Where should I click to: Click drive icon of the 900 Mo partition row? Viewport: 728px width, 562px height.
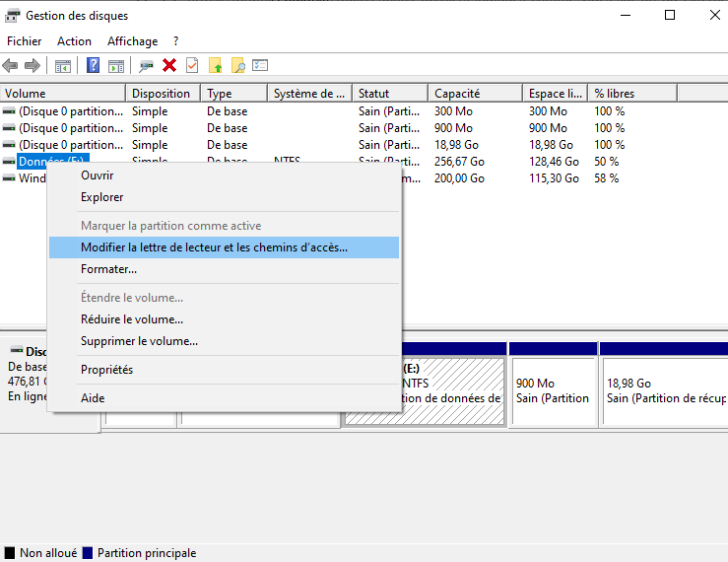coord(9,128)
